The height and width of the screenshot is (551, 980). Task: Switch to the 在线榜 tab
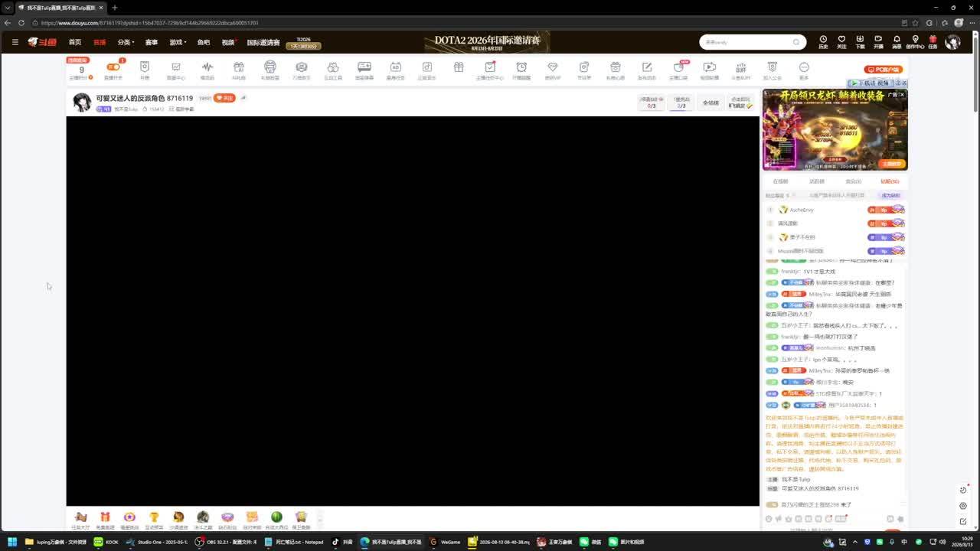(x=780, y=181)
